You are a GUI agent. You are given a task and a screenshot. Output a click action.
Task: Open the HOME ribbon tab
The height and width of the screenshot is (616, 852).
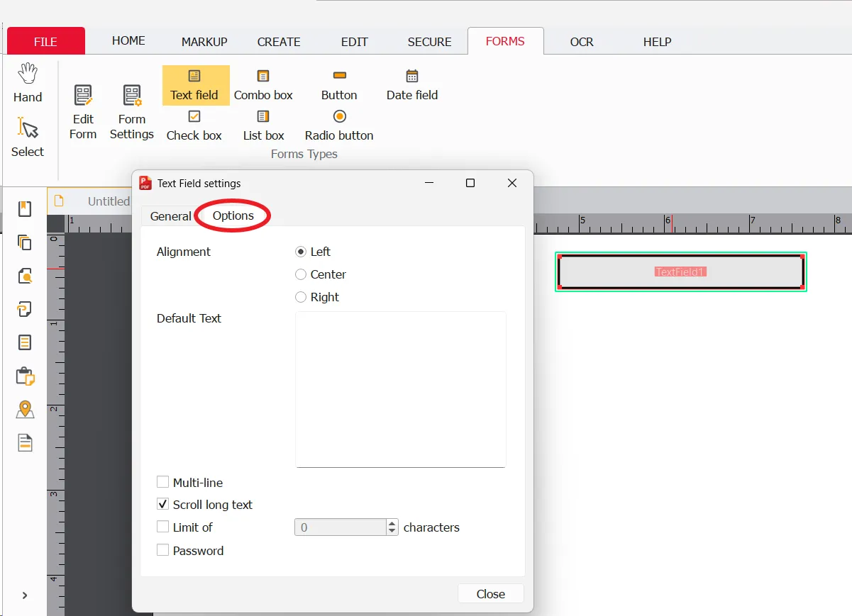128,41
